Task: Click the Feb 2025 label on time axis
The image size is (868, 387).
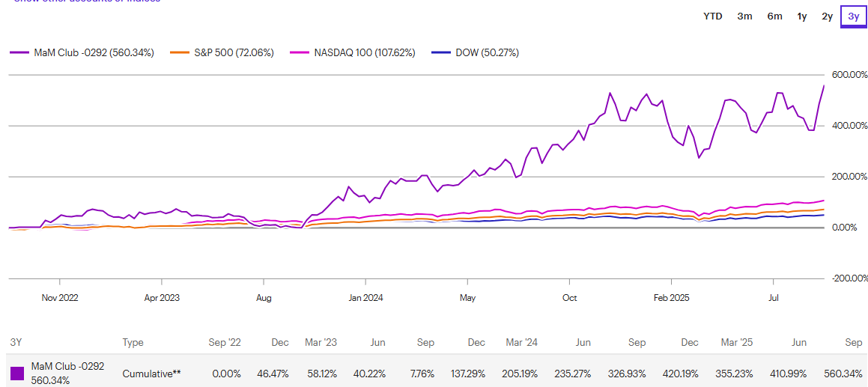Action: coord(671,297)
